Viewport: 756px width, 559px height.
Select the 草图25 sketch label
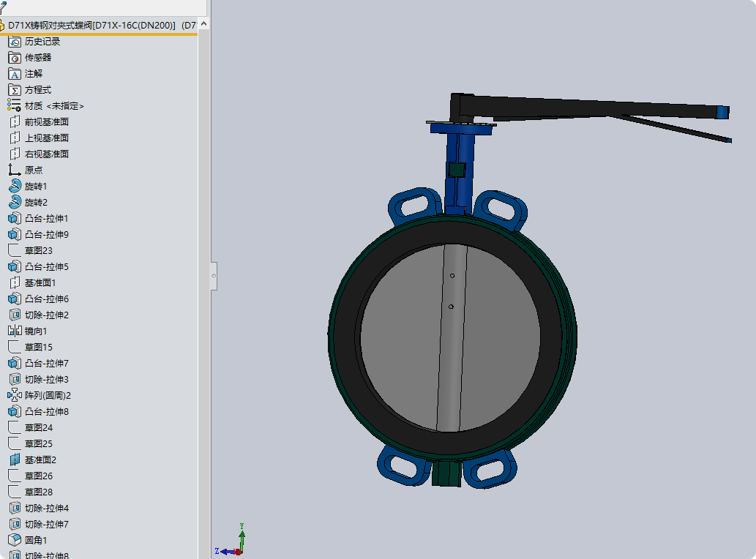coord(39,444)
